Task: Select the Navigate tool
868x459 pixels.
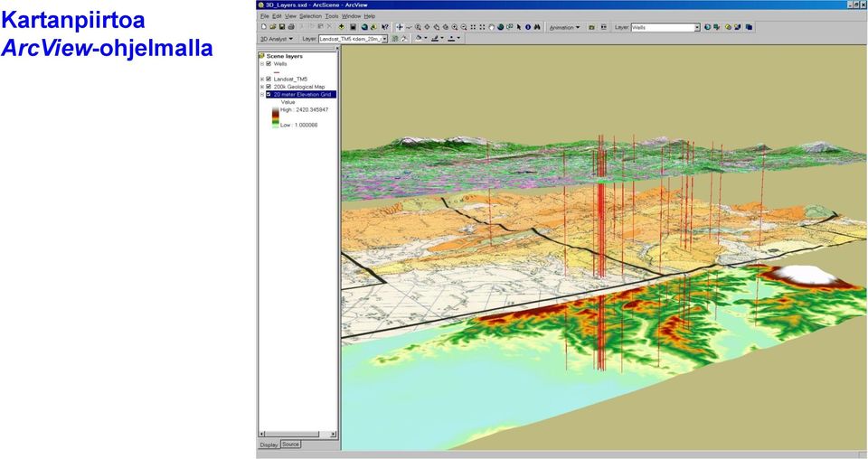Action: 400,26
